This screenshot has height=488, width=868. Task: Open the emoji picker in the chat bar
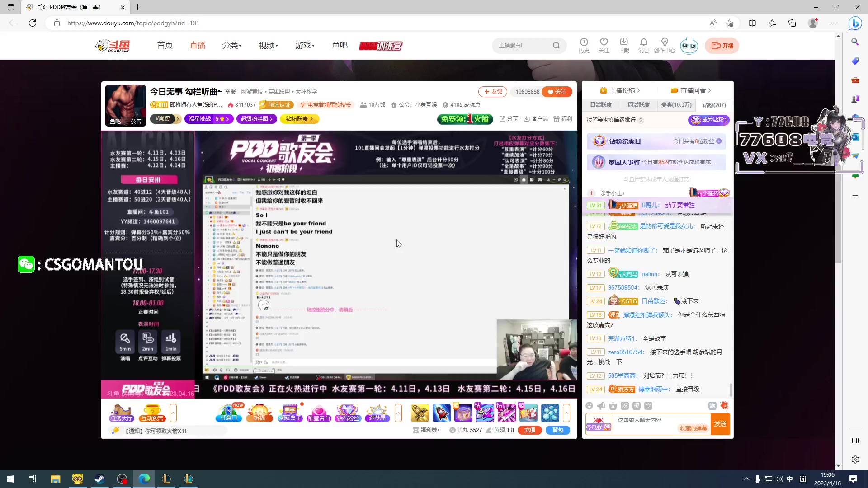click(590, 406)
